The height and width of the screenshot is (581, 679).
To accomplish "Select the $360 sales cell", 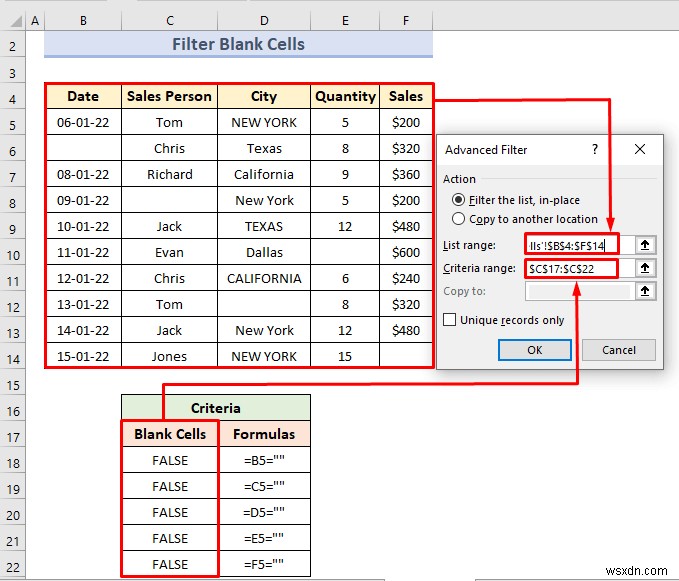I will click(x=406, y=174).
